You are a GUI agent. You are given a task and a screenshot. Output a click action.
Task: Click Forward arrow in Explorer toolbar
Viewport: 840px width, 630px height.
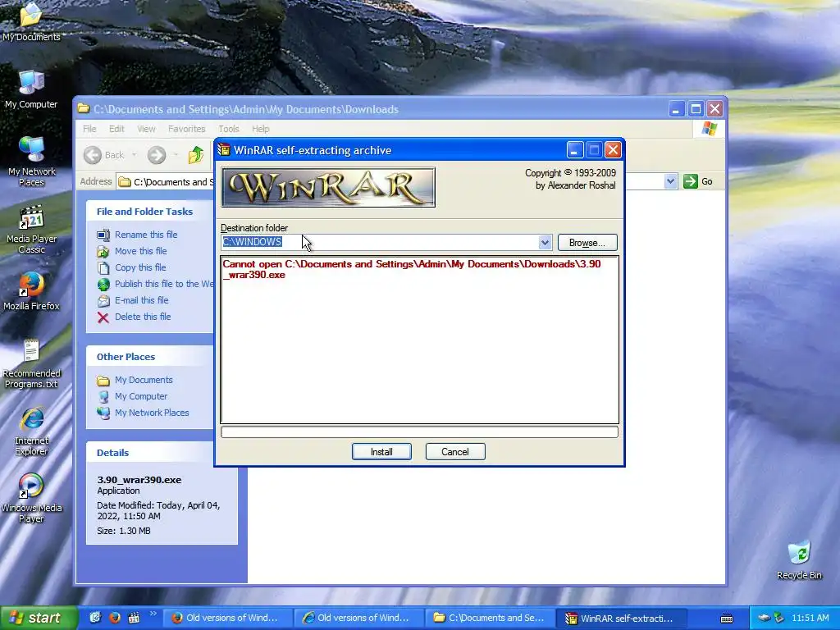point(157,155)
